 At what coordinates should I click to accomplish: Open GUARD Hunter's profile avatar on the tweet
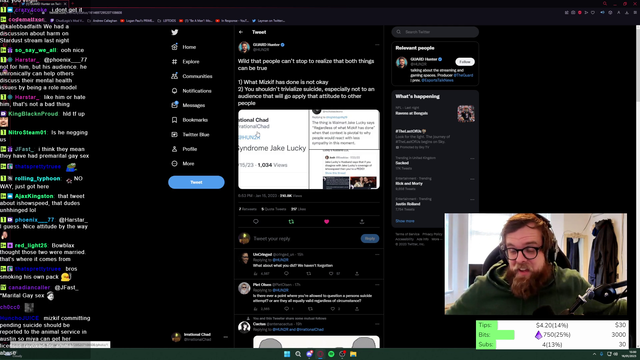pos(244,47)
